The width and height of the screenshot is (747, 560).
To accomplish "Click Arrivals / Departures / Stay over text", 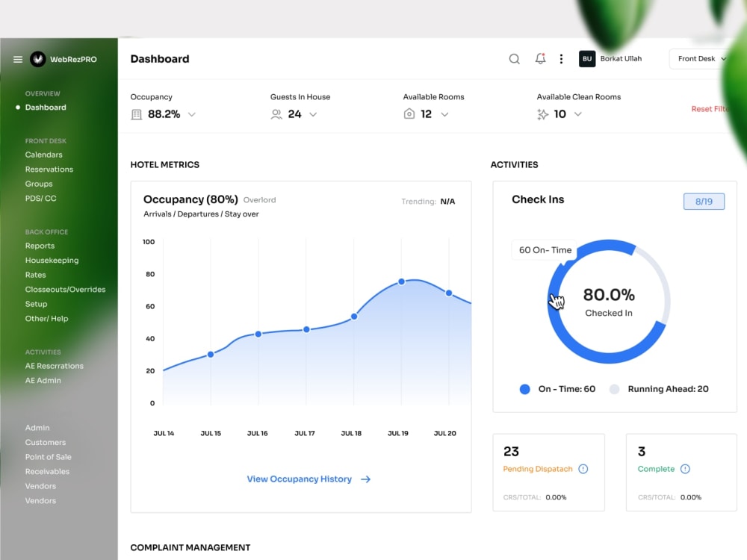I will (201, 214).
